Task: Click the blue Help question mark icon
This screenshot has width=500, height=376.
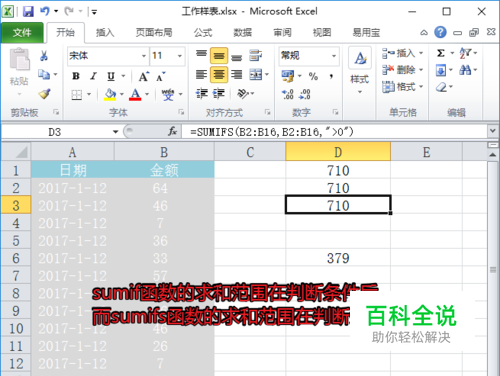Action: [x=440, y=32]
